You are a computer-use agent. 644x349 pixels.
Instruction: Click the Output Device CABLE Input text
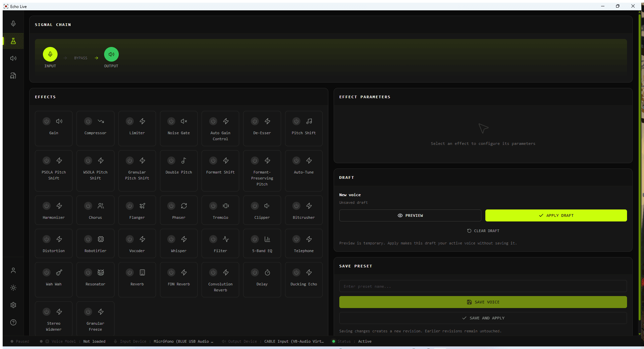294,341
